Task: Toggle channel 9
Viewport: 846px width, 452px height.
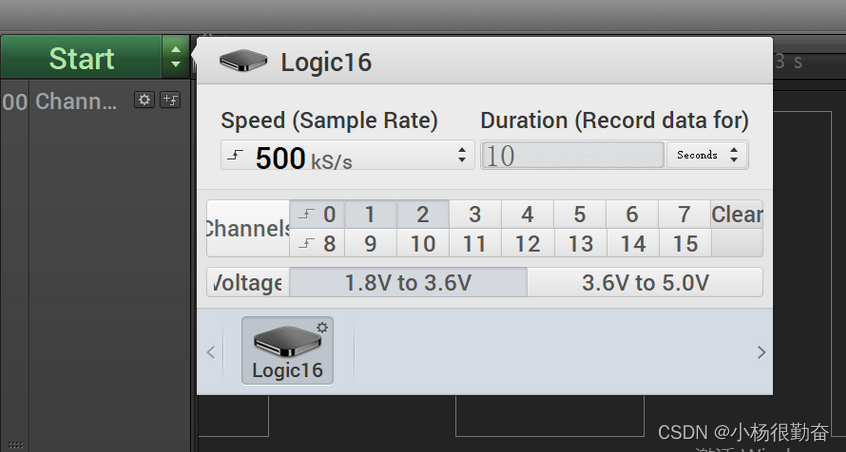Action: (370, 243)
